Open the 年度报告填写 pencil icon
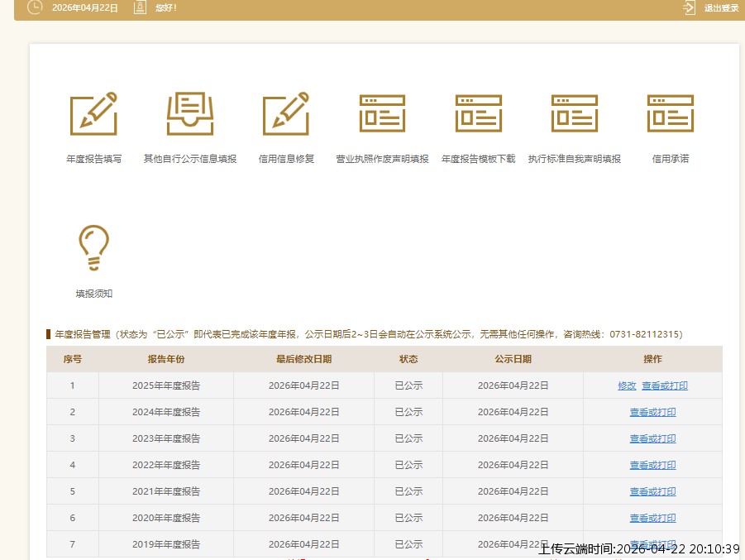This screenshot has height=560, width=745. 93,113
